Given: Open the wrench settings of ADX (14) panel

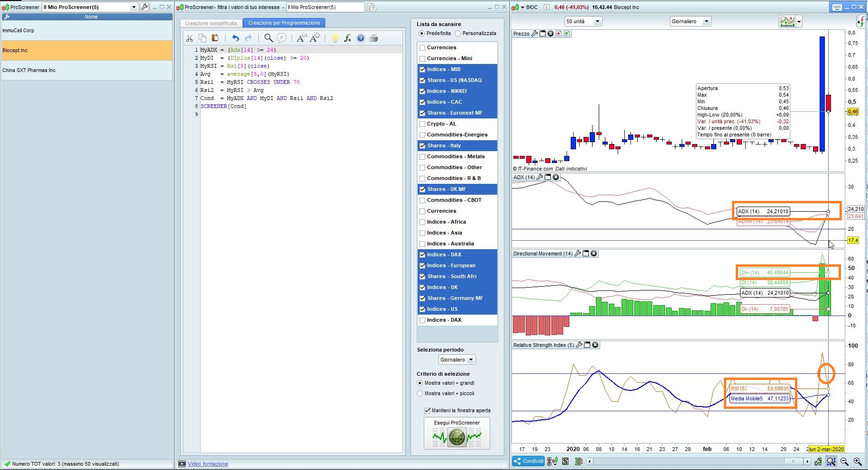Looking at the screenshot, I should [x=539, y=177].
